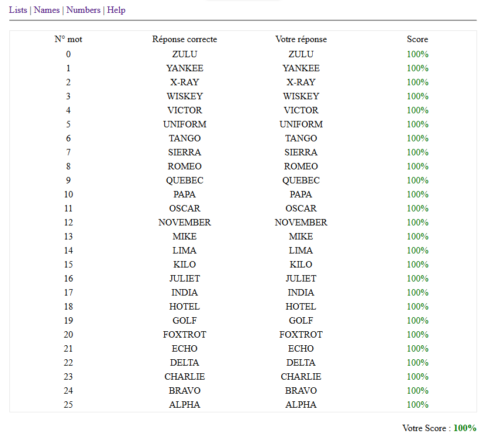Select the 100% score for word 0
This screenshot has width=504, height=441.
[x=417, y=54]
